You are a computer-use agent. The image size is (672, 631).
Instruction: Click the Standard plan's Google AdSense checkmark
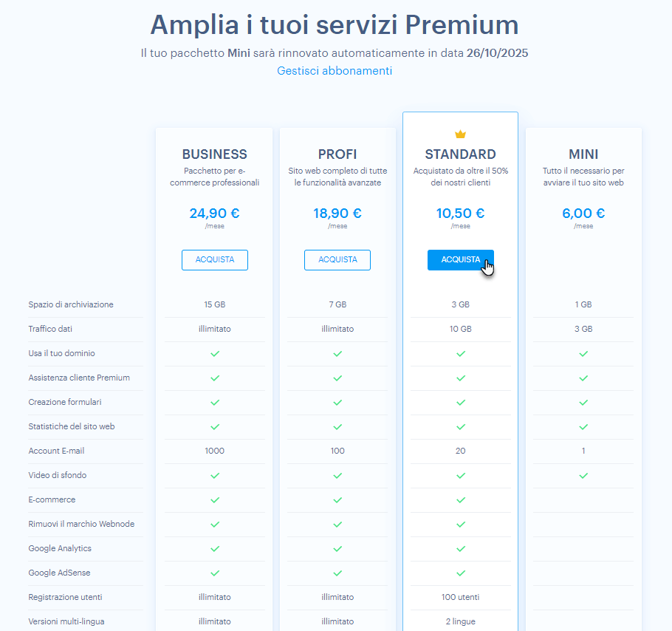[461, 573]
